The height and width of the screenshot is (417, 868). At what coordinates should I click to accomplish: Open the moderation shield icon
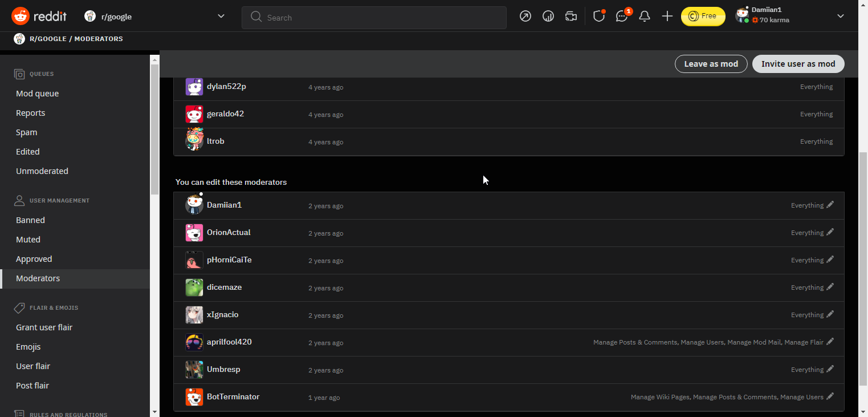[598, 17]
